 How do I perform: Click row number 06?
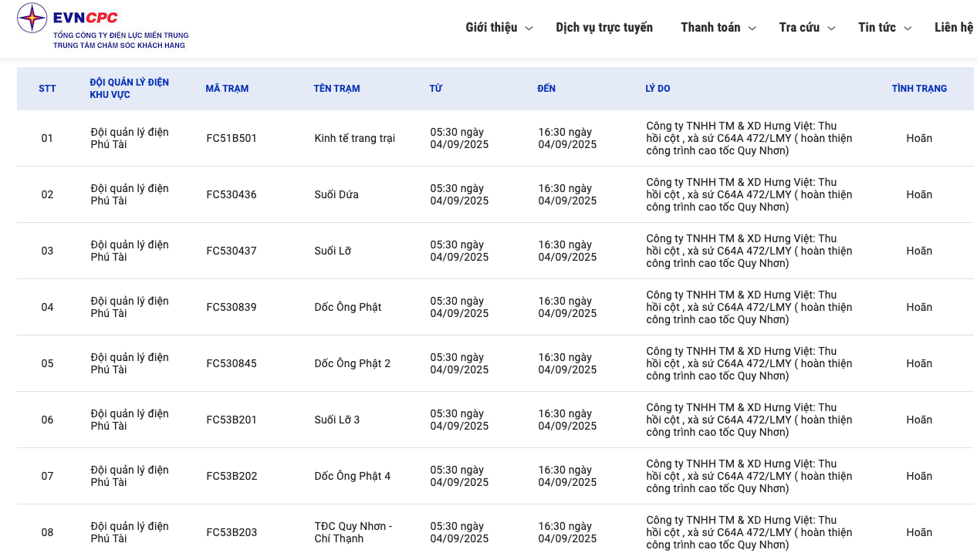pyautogui.click(x=47, y=420)
